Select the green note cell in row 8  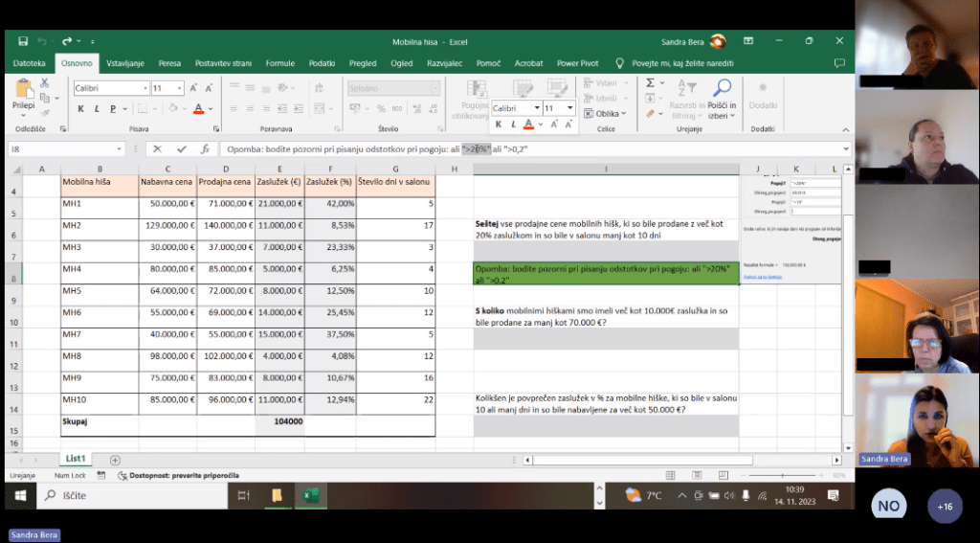[x=606, y=274]
